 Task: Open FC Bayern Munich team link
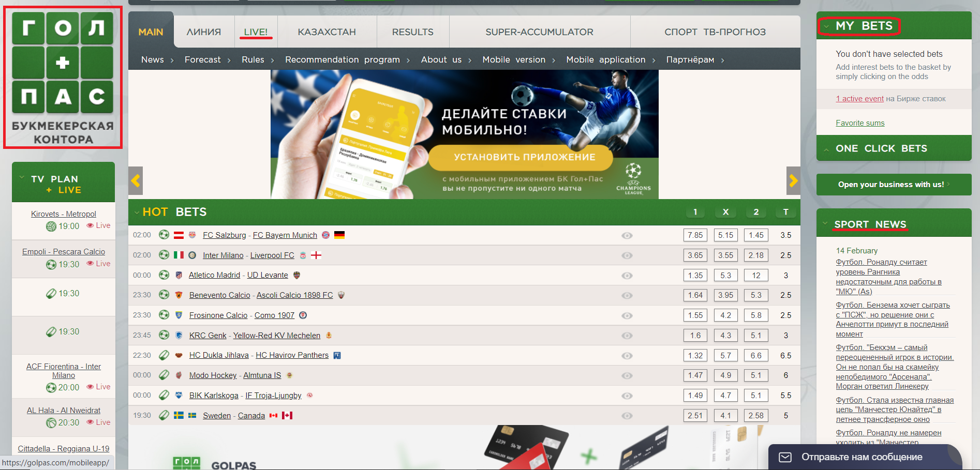(x=285, y=235)
